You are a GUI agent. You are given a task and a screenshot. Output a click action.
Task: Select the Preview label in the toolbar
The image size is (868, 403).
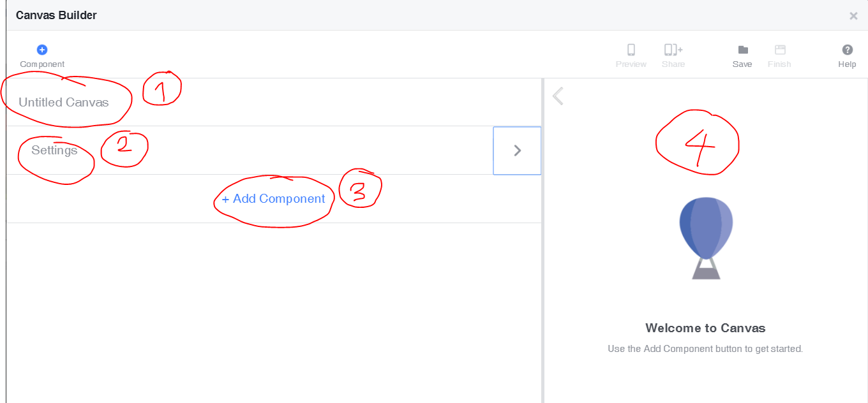click(x=631, y=64)
